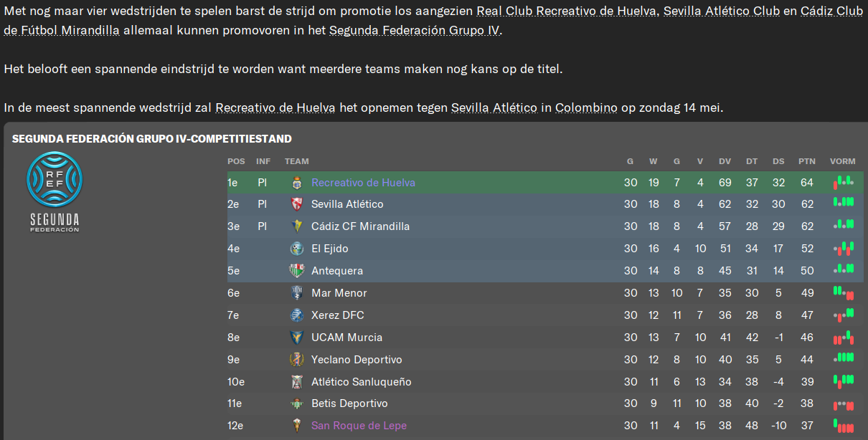This screenshot has height=440, width=868.
Task: Click the Antequera club badge
Action: click(297, 271)
